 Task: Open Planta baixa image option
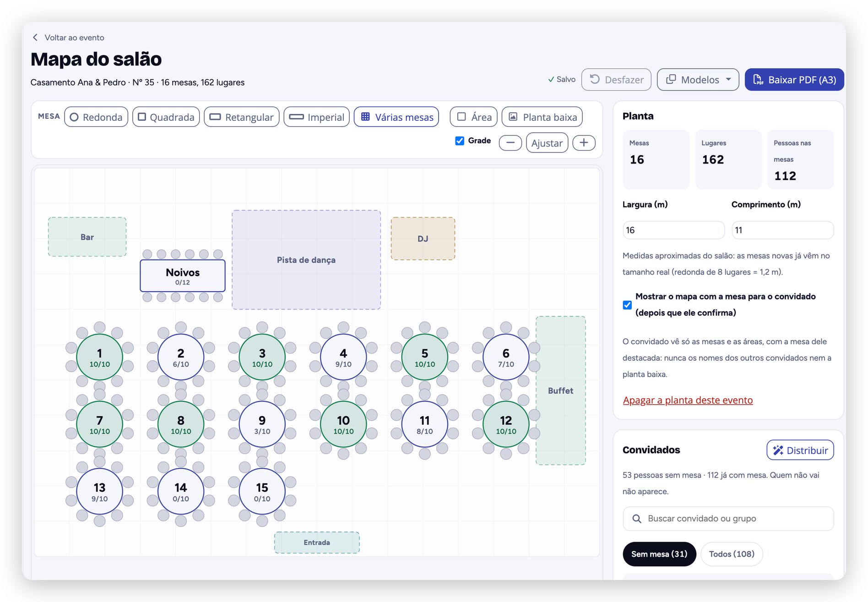pos(542,117)
